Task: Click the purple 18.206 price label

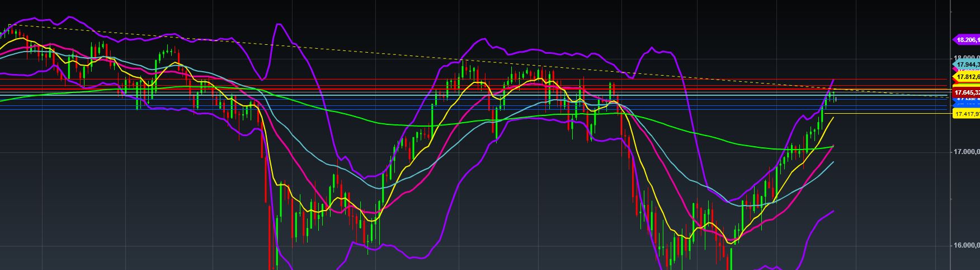Action: click(967, 40)
